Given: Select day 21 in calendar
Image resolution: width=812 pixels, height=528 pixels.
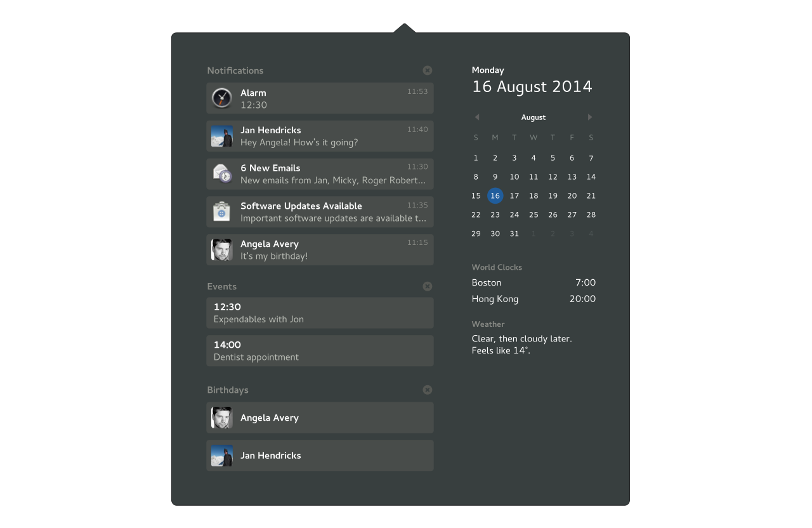Looking at the screenshot, I should (591, 196).
